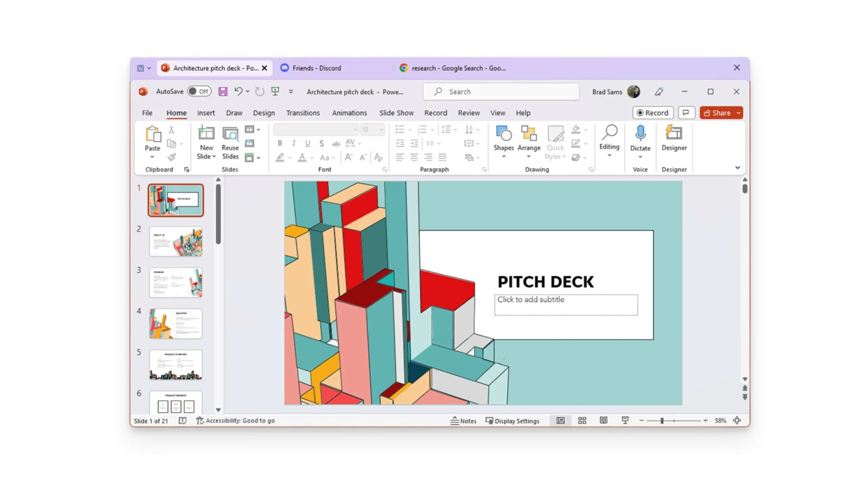Collapse the ribbon display options chevron
The width and height of the screenshot is (868, 488).
pos(737,167)
